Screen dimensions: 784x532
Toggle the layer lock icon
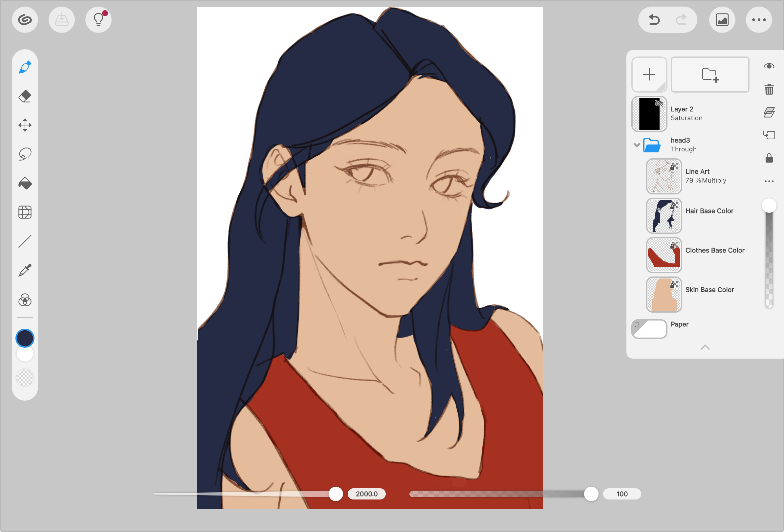(769, 158)
